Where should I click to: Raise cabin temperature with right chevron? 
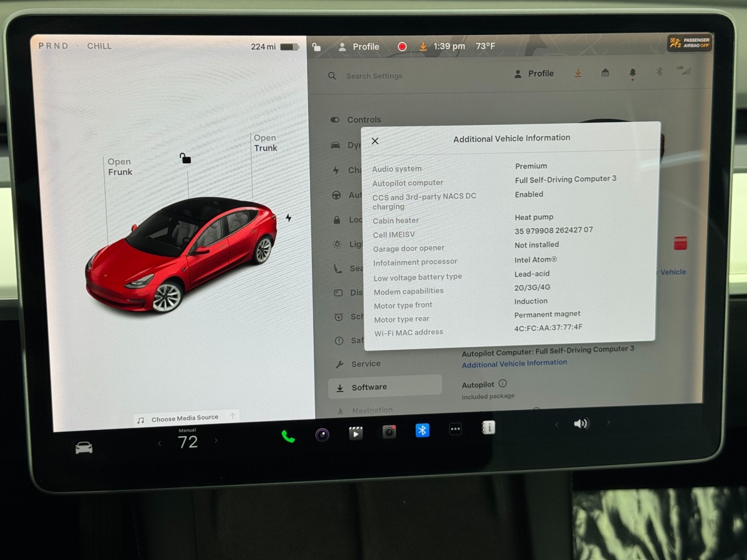click(216, 440)
